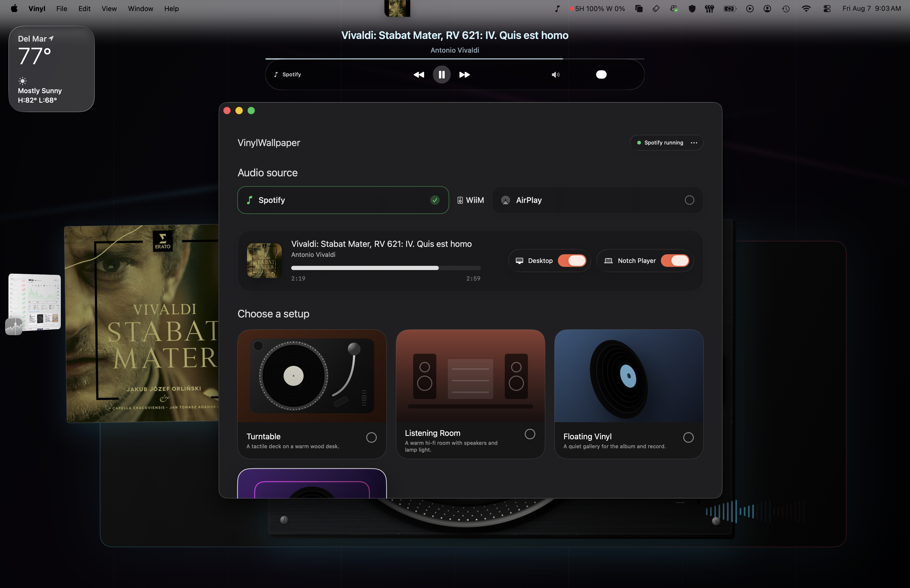Select the AirPlay audio source radio button

point(689,200)
